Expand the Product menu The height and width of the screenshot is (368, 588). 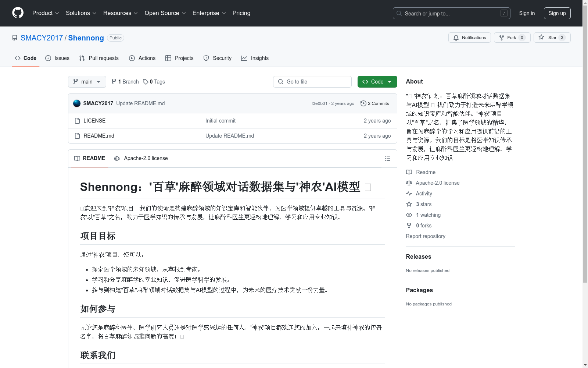click(46, 13)
